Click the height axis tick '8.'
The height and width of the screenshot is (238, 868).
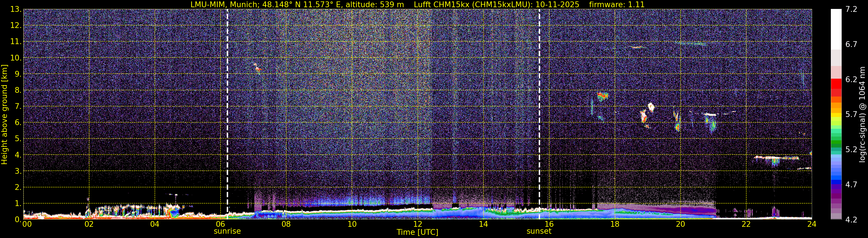click(18, 90)
